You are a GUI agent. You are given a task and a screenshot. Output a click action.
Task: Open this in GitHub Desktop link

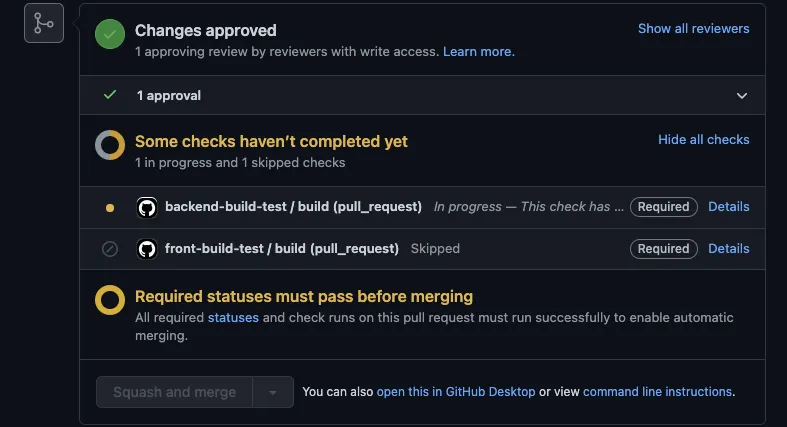pos(455,392)
